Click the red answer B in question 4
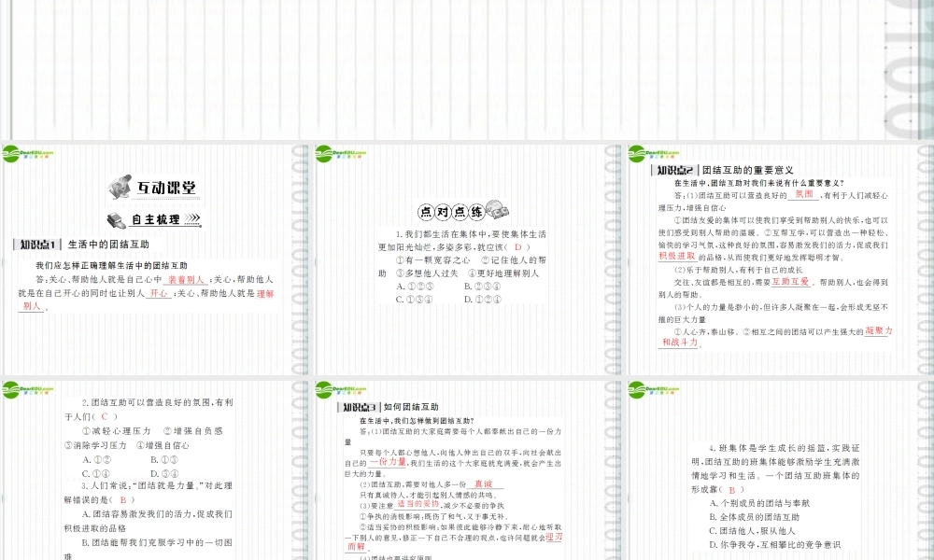The height and width of the screenshot is (560, 934). [x=732, y=490]
